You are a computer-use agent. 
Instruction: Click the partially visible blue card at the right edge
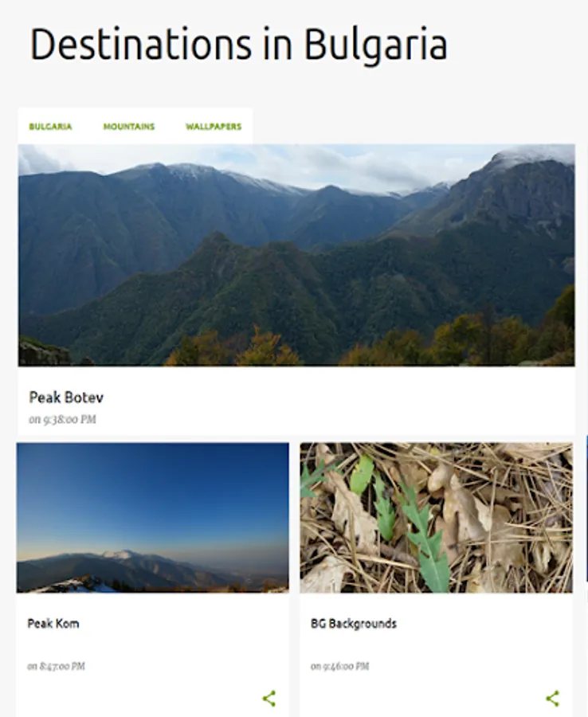586,508
